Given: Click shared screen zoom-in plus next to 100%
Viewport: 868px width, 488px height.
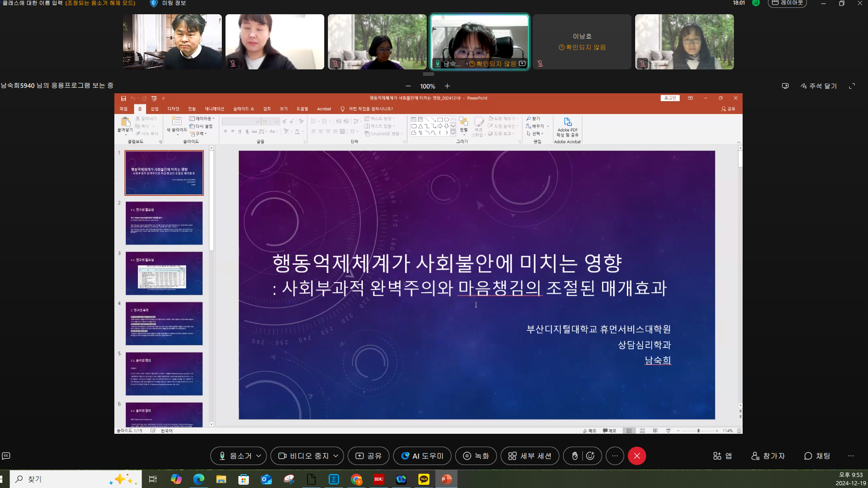Looking at the screenshot, I should point(447,86).
